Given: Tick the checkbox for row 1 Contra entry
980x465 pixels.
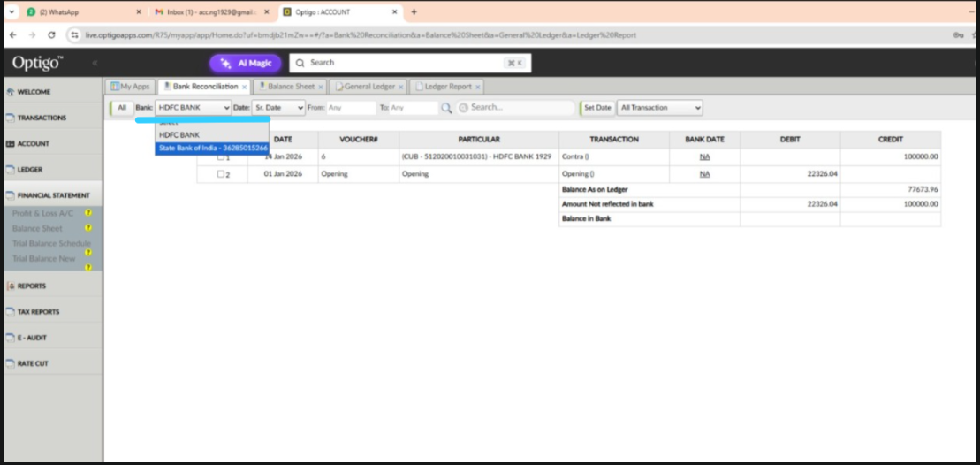Looking at the screenshot, I should tap(221, 156).
